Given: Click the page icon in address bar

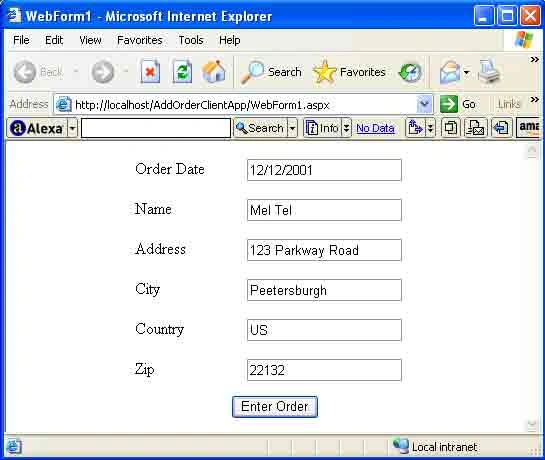Looking at the screenshot, I should click(64, 104).
